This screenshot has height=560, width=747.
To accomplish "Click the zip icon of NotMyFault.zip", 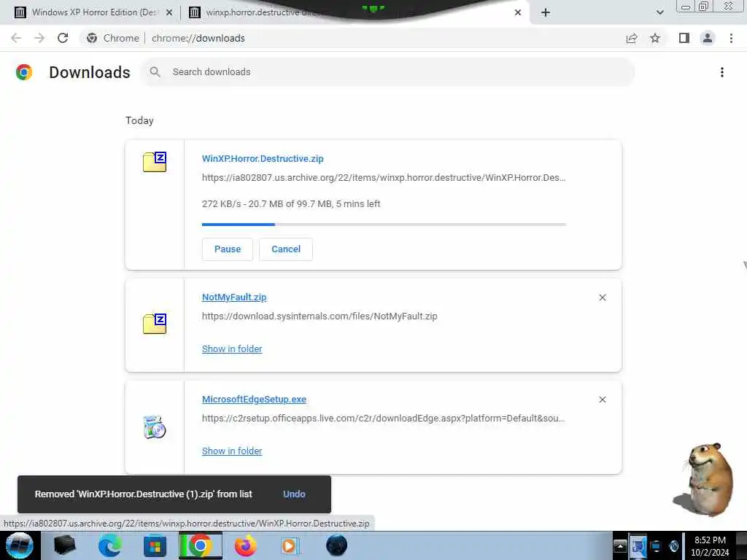I will click(155, 324).
